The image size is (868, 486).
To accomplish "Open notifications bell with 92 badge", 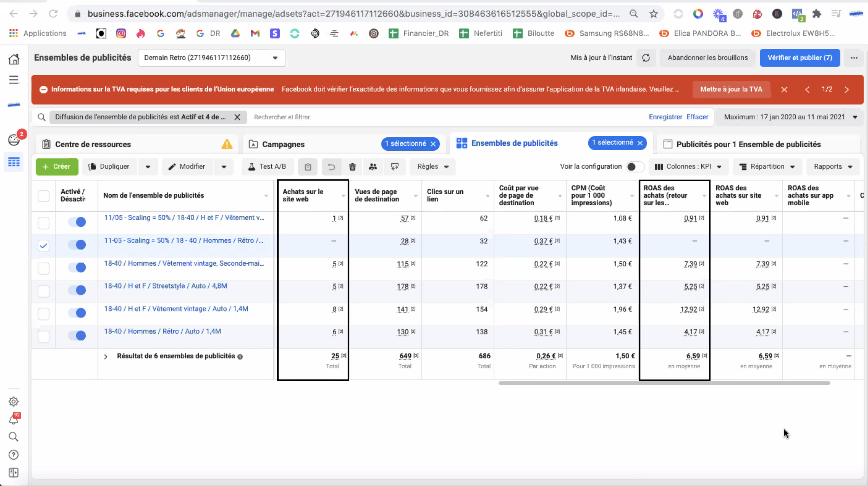I will click(x=14, y=419).
